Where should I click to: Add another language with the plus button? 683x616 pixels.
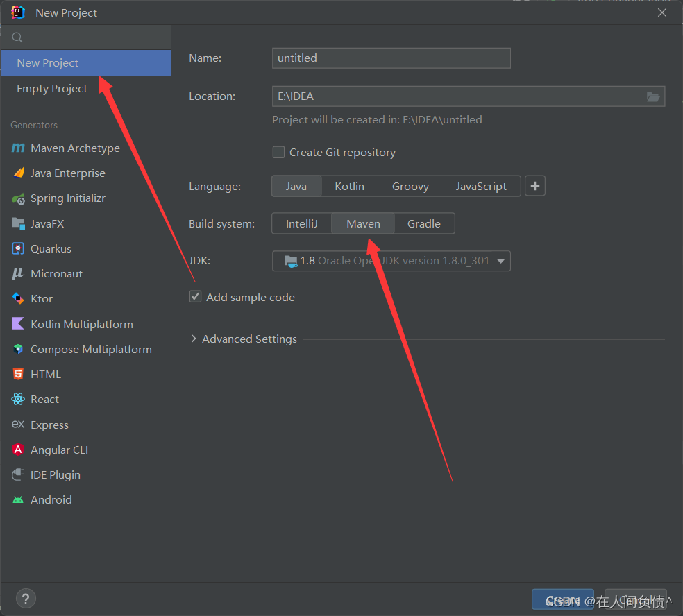tap(535, 187)
